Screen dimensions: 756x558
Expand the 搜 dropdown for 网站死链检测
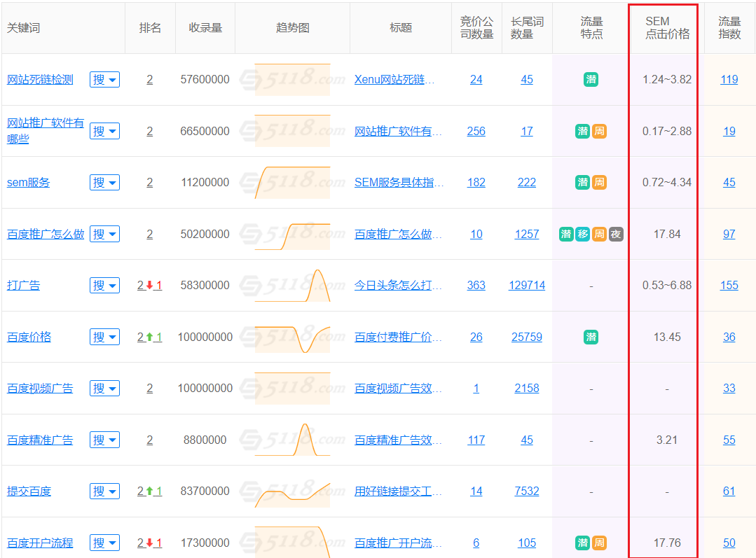(104, 79)
